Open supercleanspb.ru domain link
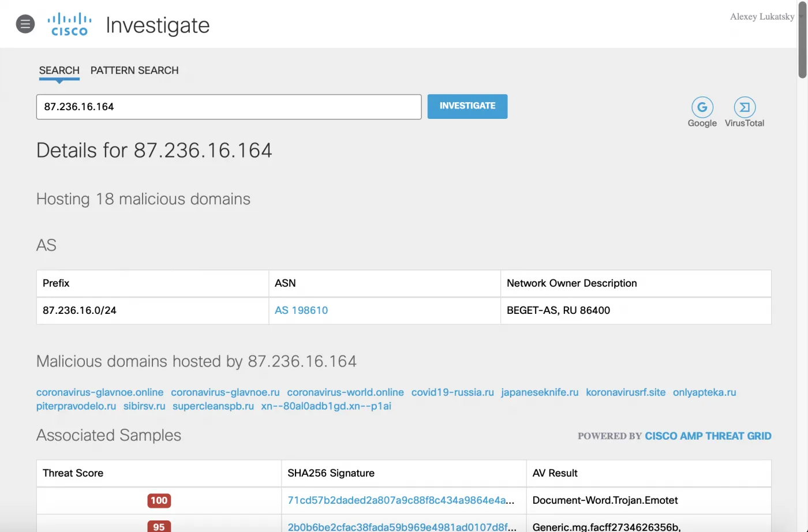 pos(213,406)
